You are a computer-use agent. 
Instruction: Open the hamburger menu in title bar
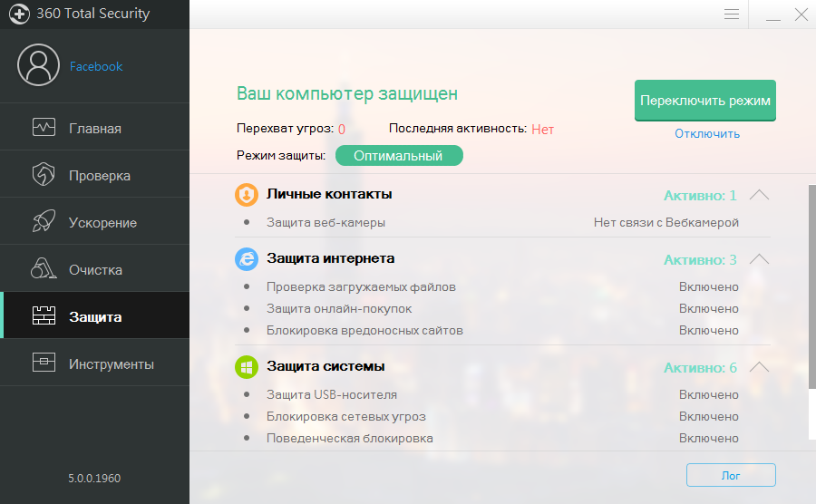pos(732,14)
